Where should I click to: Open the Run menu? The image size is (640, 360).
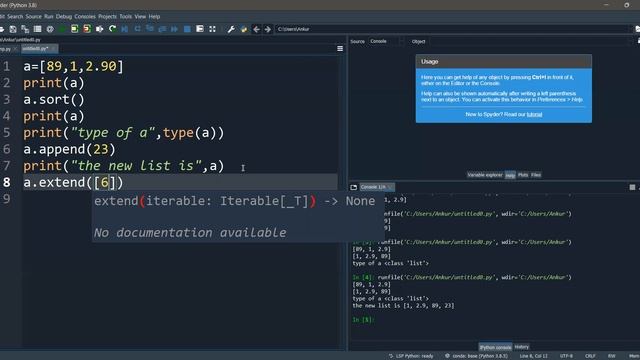coord(49,16)
